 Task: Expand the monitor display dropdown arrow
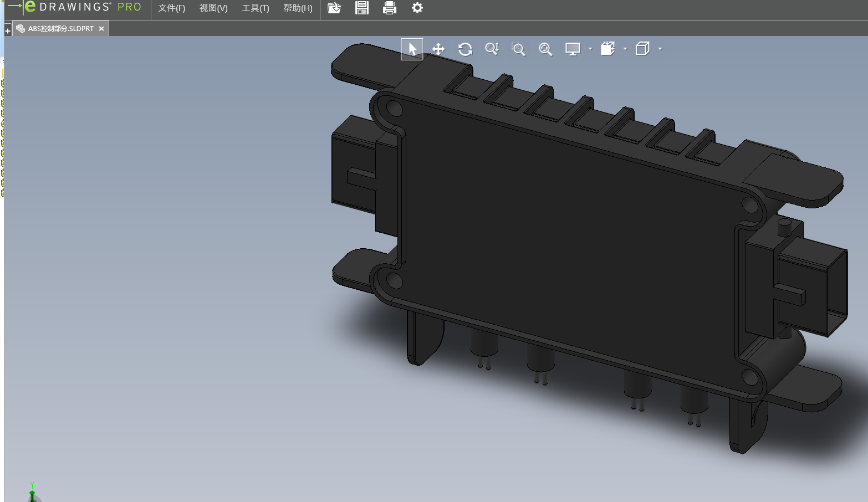click(590, 49)
